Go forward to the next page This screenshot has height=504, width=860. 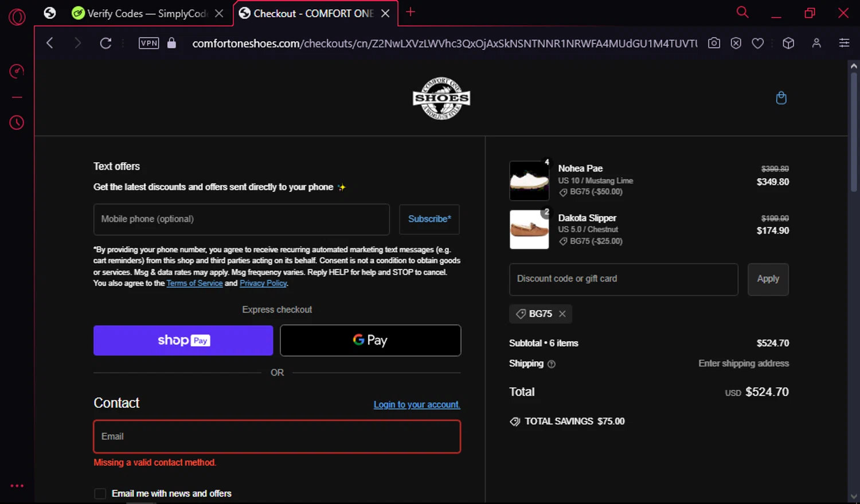[77, 43]
